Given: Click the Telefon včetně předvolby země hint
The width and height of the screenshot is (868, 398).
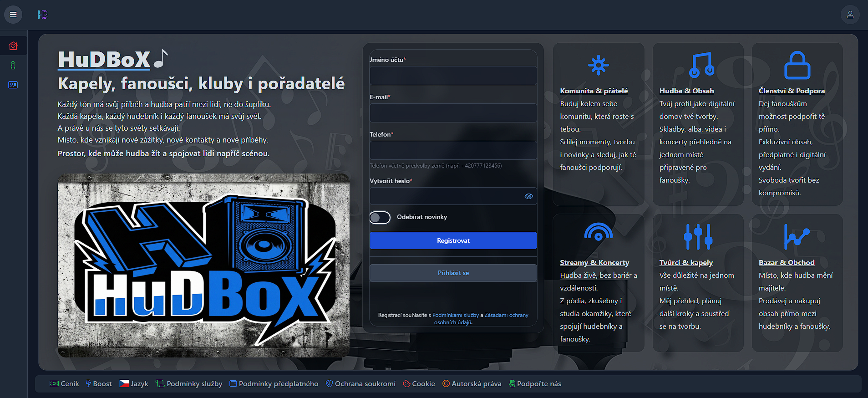Looking at the screenshot, I should coord(436,166).
